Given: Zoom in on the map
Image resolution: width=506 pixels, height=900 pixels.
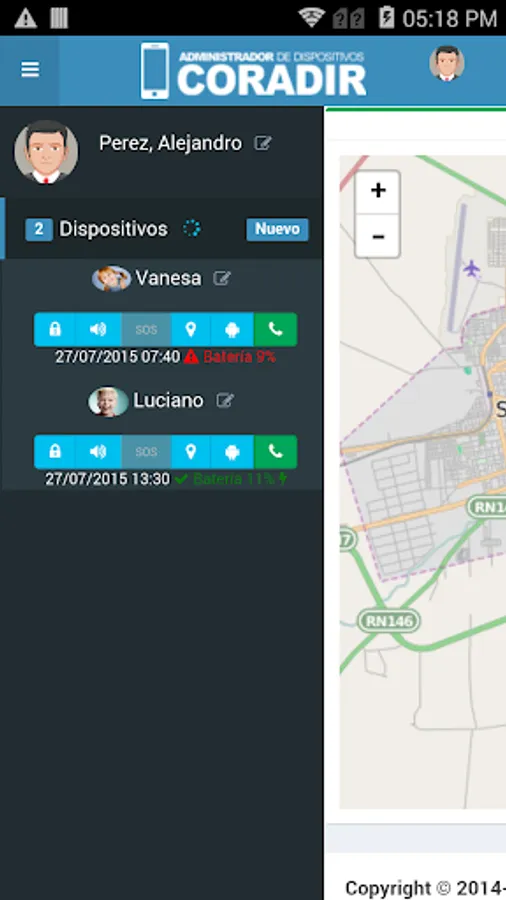Looking at the screenshot, I should click(378, 191).
